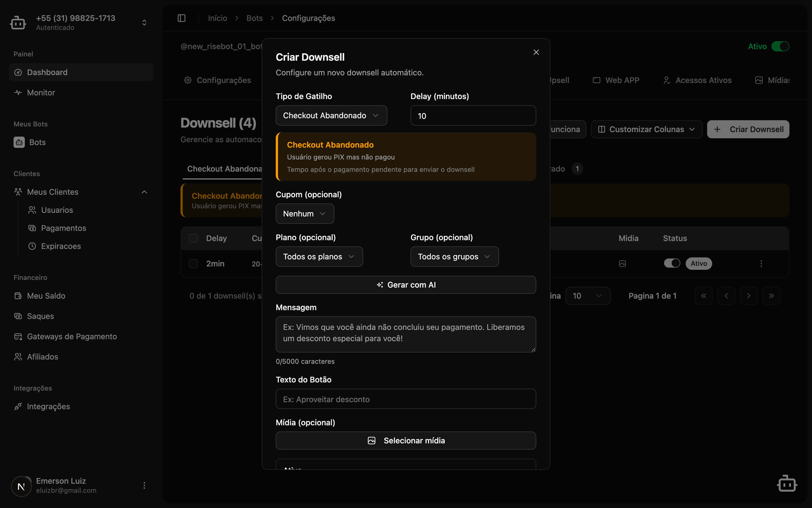Click the Texto do Botão input field
Image resolution: width=812 pixels, height=508 pixels.
click(x=406, y=399)
